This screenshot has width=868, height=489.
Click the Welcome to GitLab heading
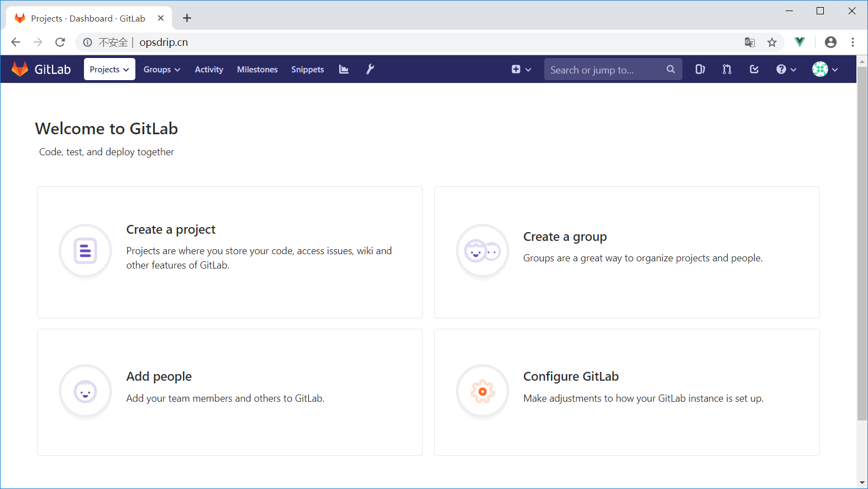click(107, 129)
